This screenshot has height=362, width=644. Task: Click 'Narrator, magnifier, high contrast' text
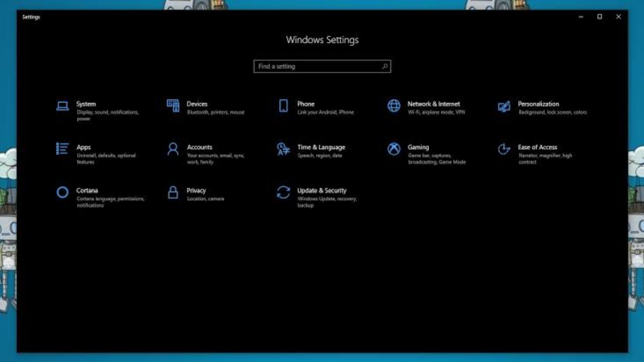click(545, 159)
